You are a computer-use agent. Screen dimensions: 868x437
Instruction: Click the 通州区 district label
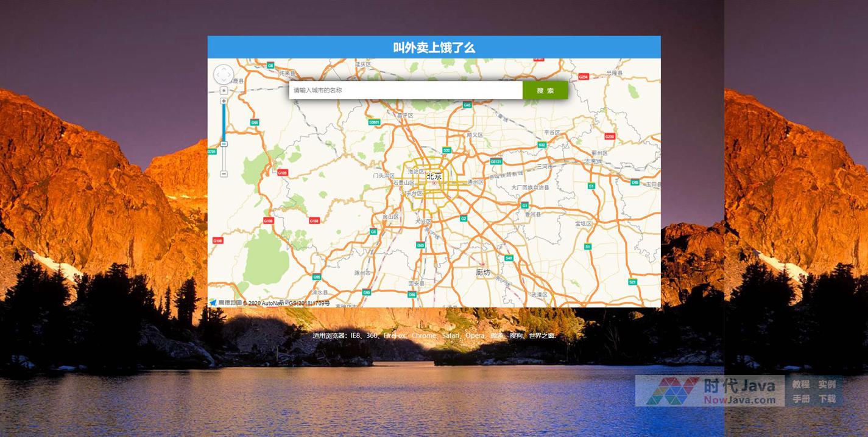(x=475, y=182)
